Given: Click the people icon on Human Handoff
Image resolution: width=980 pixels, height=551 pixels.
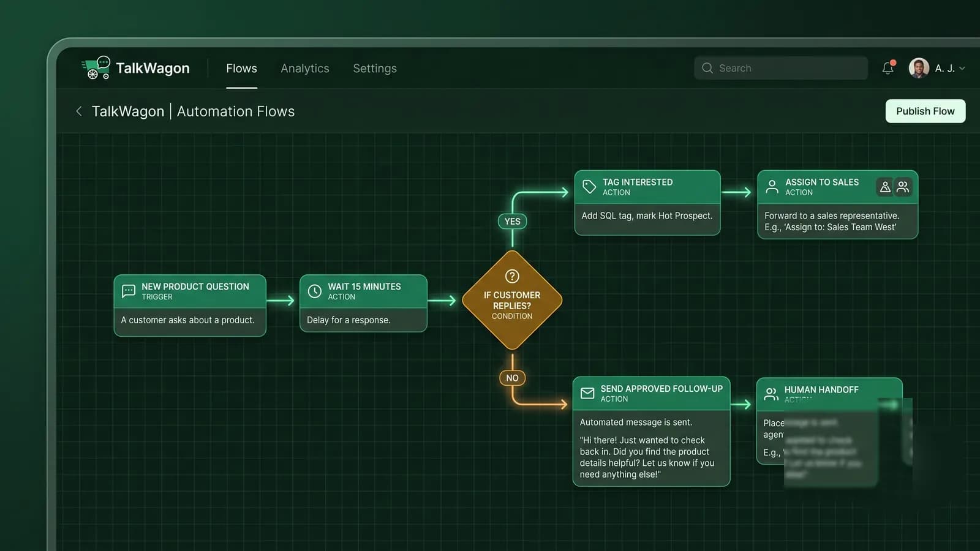Looking at the screenshot, I should tap(771, 394).
